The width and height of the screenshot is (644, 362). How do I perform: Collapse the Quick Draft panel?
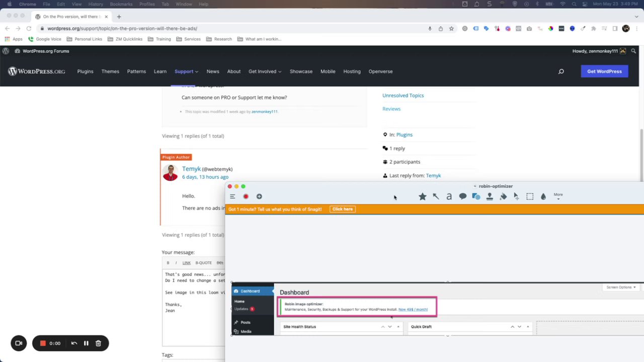[x=528, y=327]
